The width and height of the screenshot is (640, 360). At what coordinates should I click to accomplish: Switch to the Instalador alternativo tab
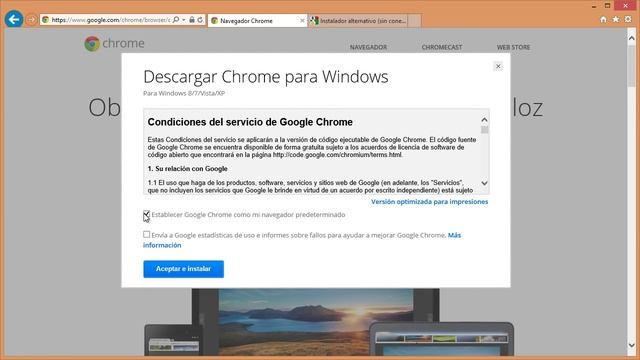click(358, 20)
